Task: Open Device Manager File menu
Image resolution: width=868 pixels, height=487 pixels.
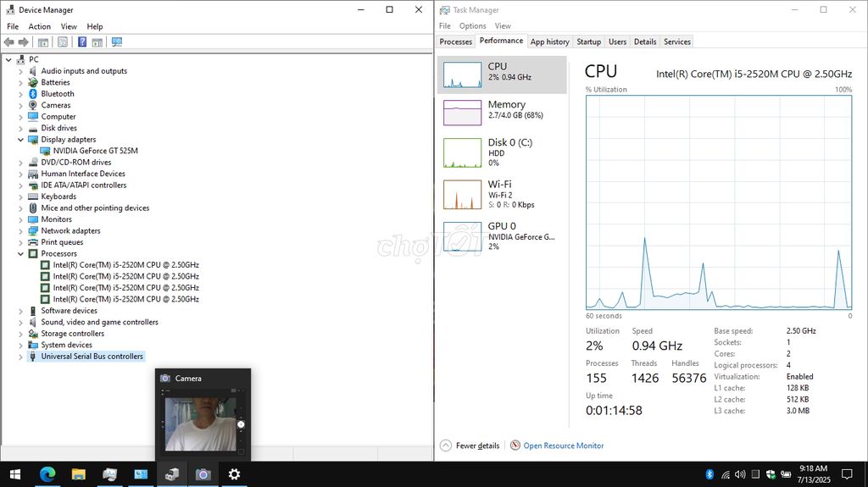Action: click(x=13, y=26)
